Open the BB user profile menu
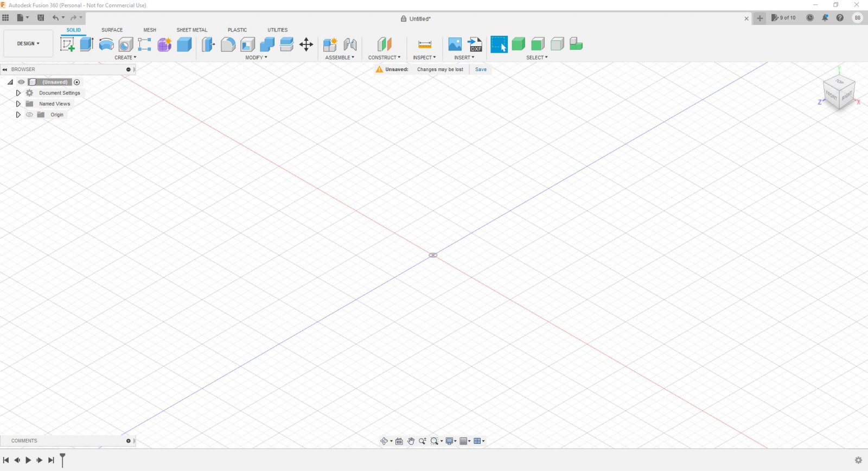Viewport: 868px width, 471px height. (x=858, y=18)
